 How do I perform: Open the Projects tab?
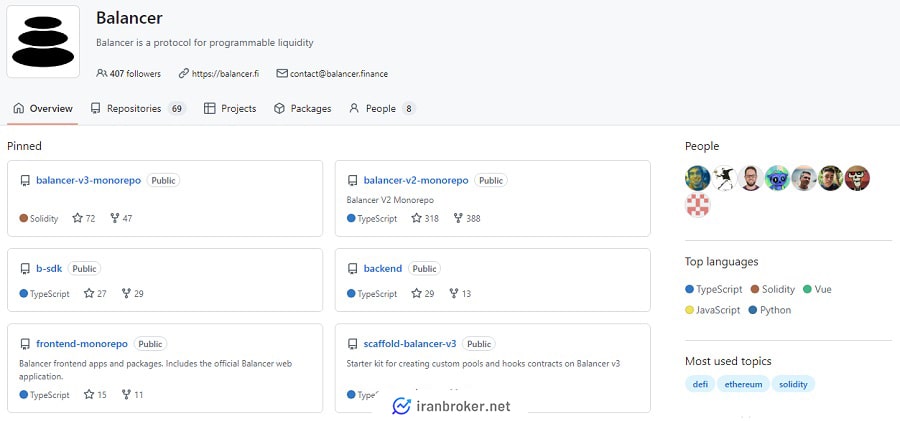pos(230,109)
